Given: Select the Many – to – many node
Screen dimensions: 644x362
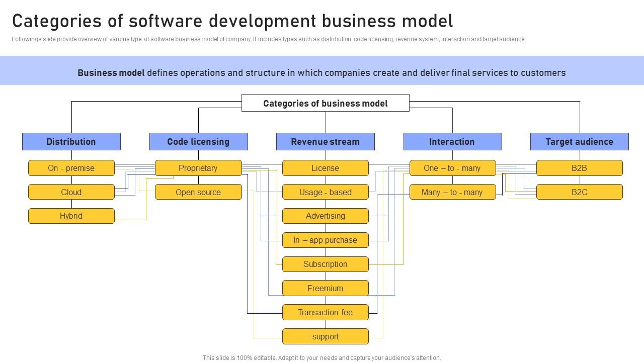Looking at the screenshot, I should tap(452, 192).
